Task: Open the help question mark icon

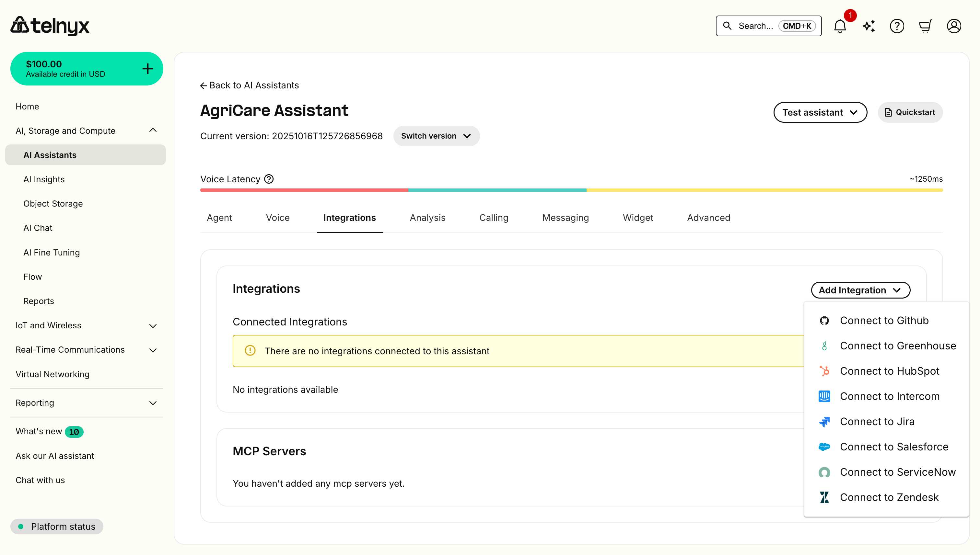Action: click(x=897, y=26)
